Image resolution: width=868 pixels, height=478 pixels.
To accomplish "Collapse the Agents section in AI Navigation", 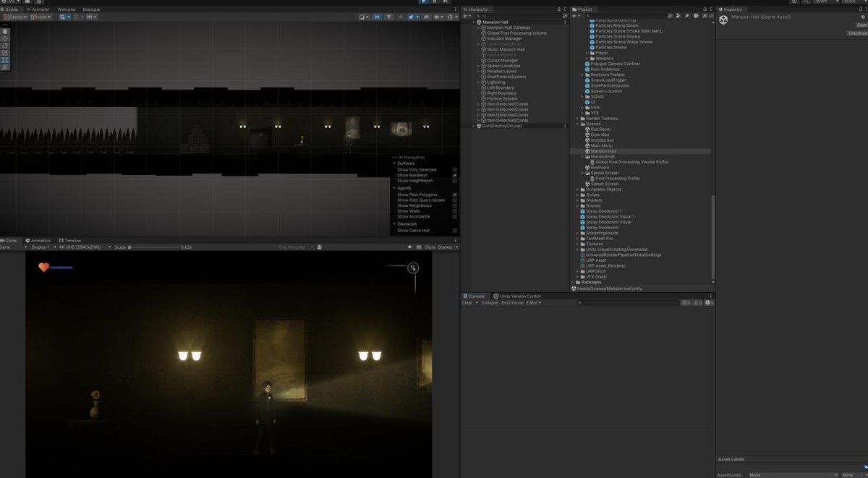I will click(394, 188).
